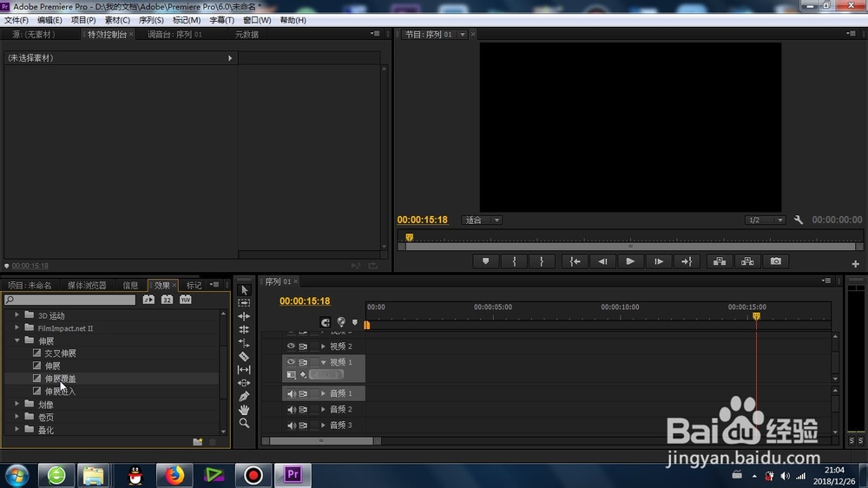Screen dimensions: 868x488
Task: Select the Rolling Edit tool
Action: coord(244,330)
